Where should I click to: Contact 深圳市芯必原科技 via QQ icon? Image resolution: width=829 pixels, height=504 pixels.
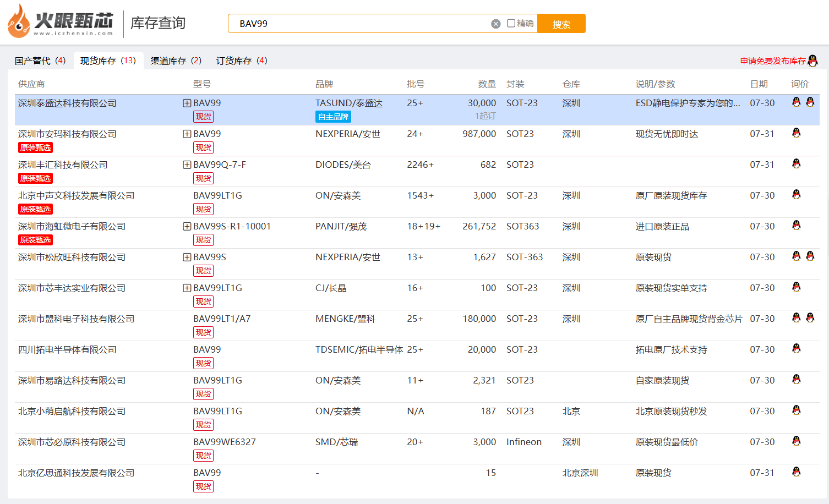pyautogui.click(x=796, y=441)
